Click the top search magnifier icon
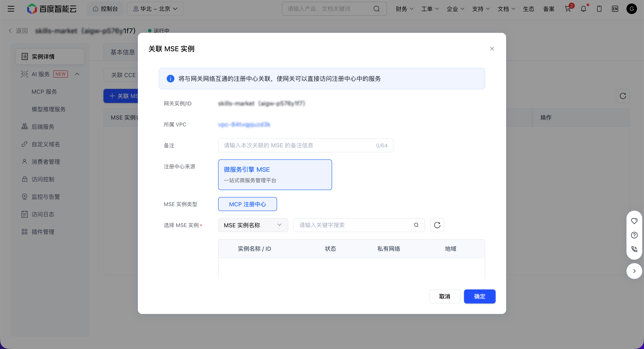Image resolution: width=644 pixels, height=349 pixels. (377, 9)
